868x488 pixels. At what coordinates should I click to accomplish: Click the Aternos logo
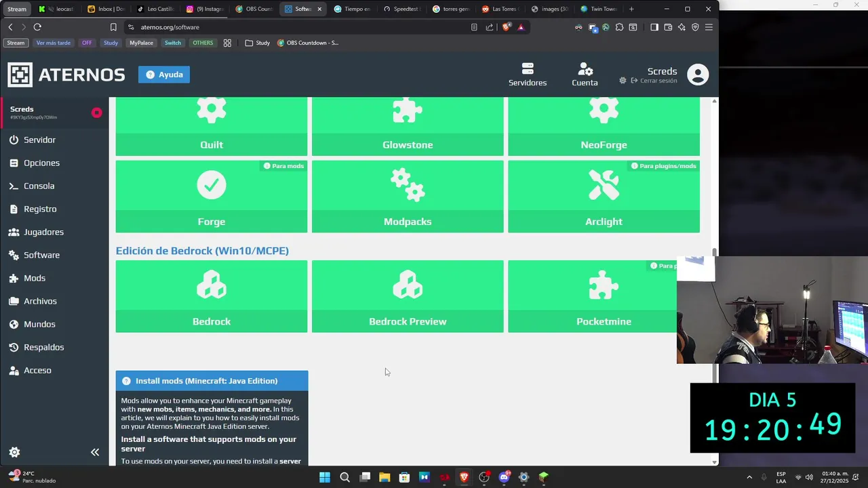click(66, 75)
